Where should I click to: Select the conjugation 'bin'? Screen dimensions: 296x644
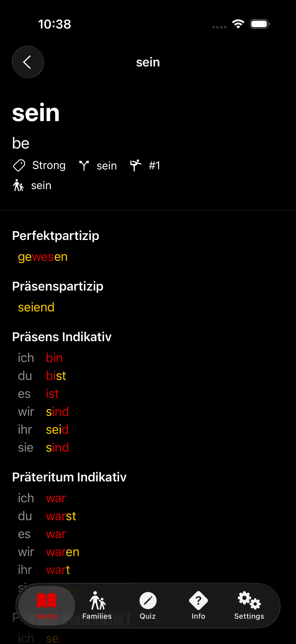point(54,358)
